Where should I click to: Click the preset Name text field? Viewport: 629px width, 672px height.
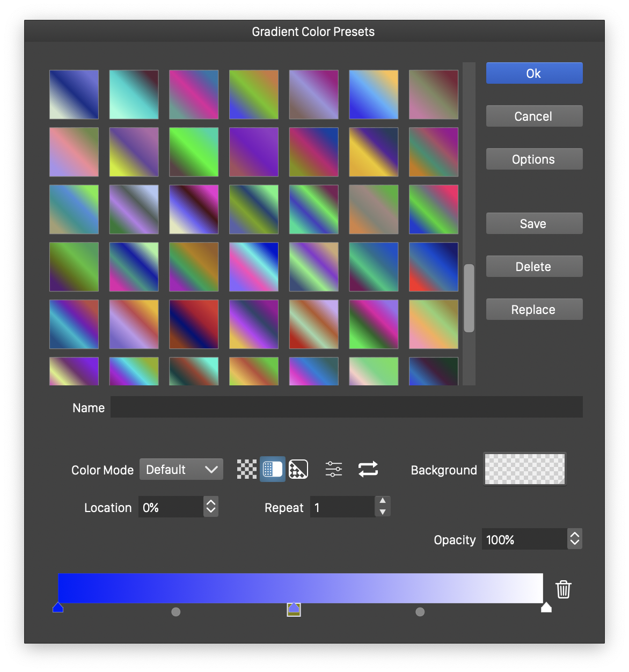click(346, 407)
